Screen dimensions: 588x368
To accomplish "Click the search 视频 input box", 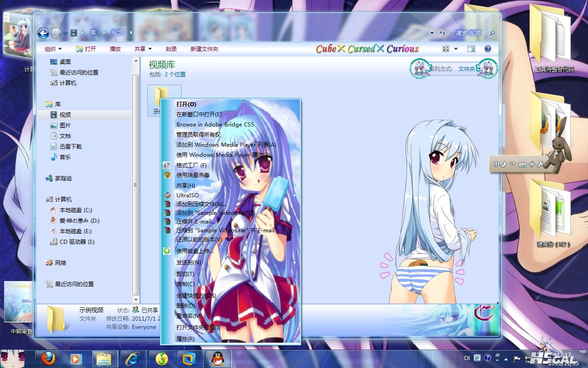I will point(469,33).
